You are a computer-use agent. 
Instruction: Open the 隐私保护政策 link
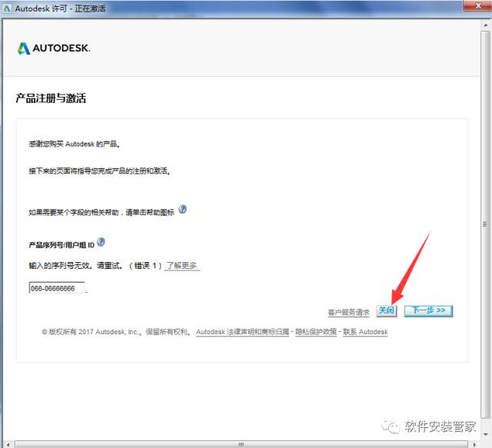[x=316, y=332]
